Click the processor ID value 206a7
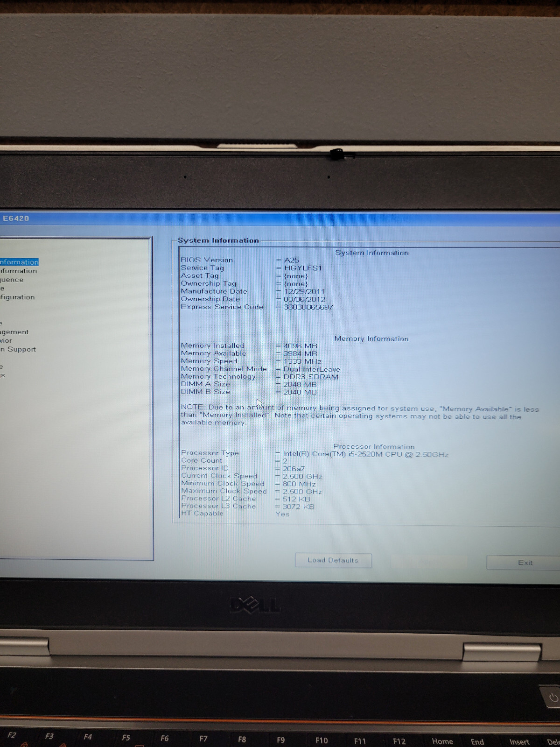This screenshot has height=747, width=560. coord(294,469)
